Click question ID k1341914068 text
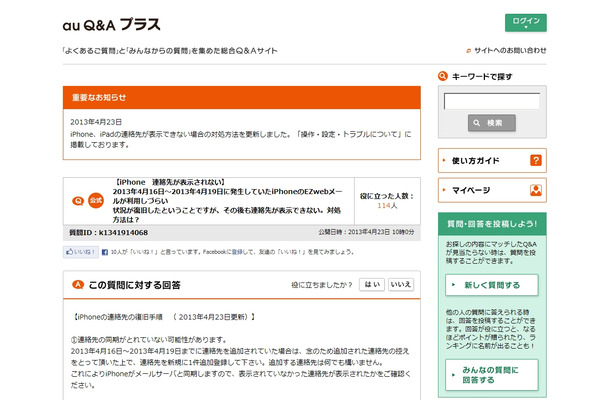 [109, 233]
